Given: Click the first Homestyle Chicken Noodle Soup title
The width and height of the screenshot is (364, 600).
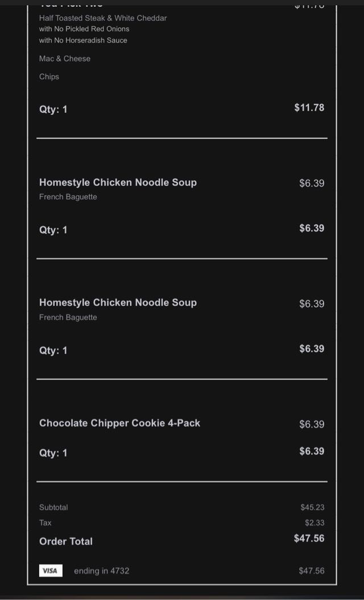Looking at the screenshot, I should [x=118, y=182].
